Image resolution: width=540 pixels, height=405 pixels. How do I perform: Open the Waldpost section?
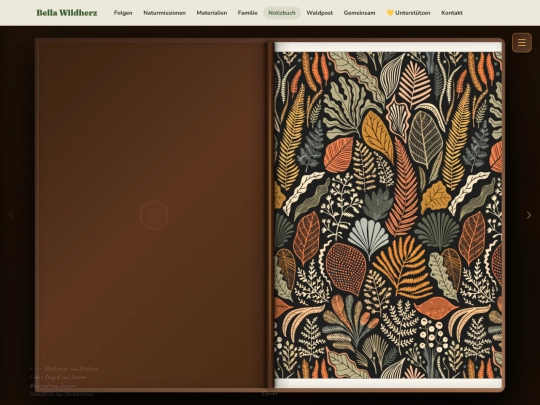click(320, 13)
